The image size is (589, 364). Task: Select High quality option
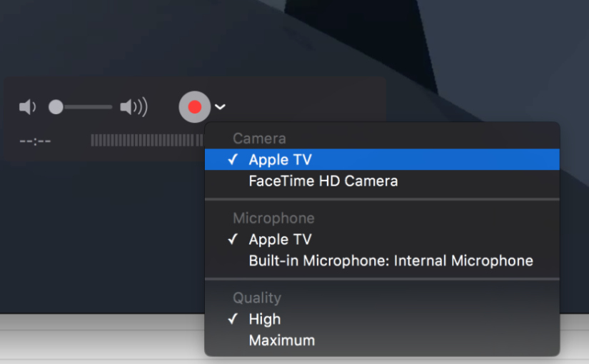click(x=382, y=319)
